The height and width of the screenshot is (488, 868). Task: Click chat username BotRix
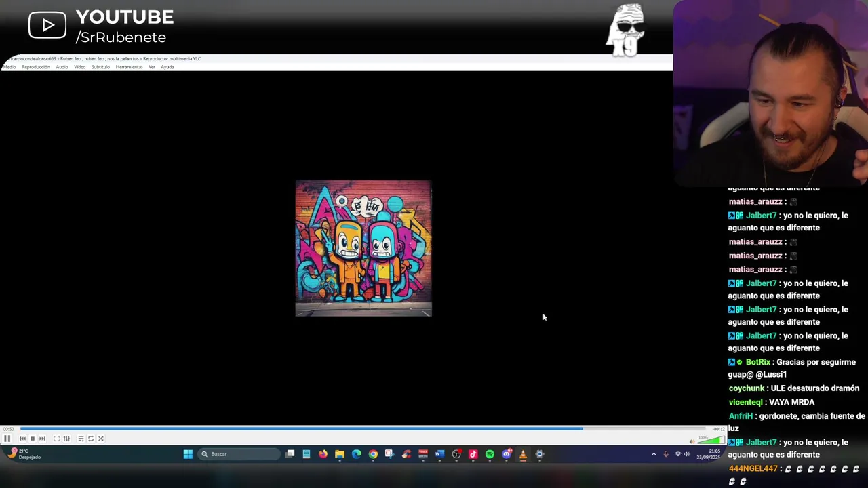pyautogui.click(x=758, y=362)
